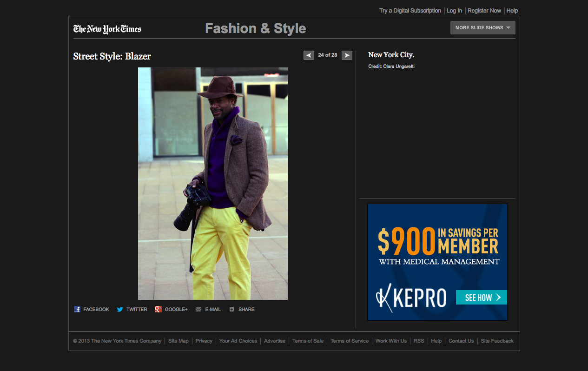Image resolution: width=588 pixels, height=371 pixels.
Task: Click the Facebook share icon
Action: pyautogui.click(x=77, y=309)
